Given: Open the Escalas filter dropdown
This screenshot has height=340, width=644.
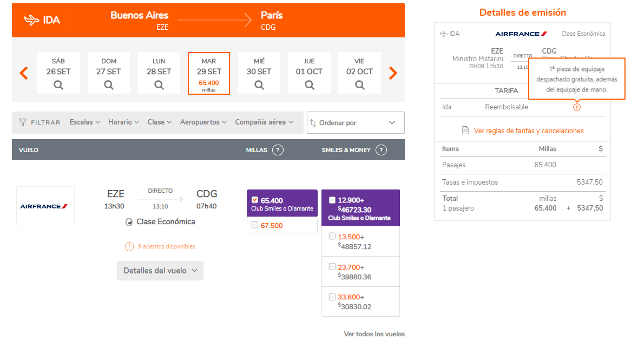Looking at the screenshot, I should coord(84,122).
